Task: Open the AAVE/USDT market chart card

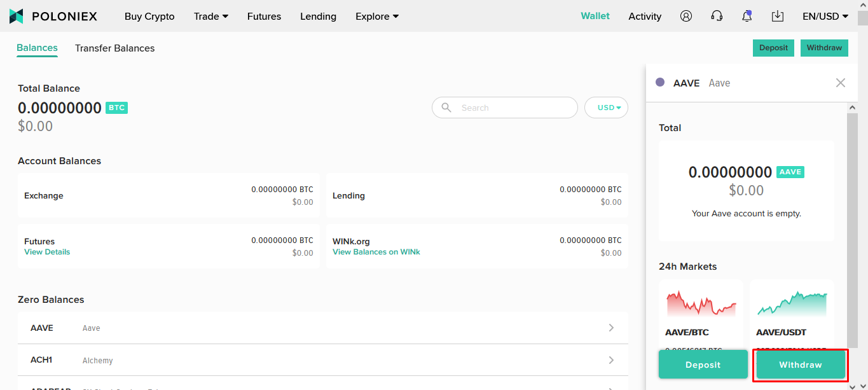Action: (x=792, y=315)
